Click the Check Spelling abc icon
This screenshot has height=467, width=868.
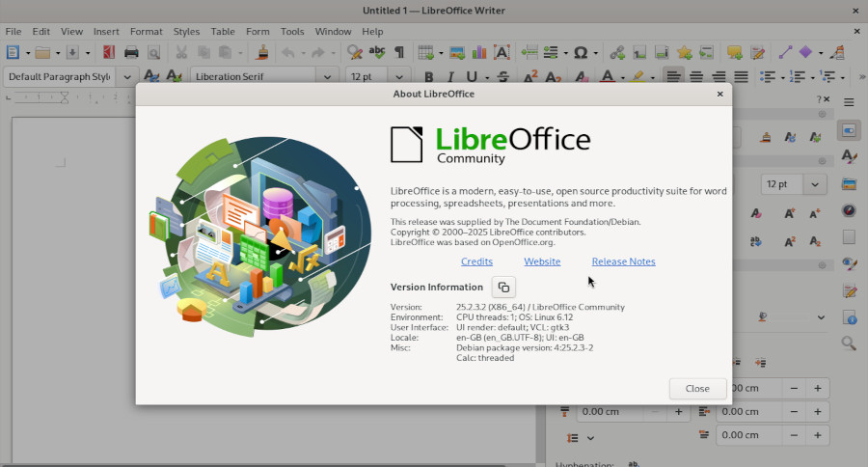[x=377, y=53]
